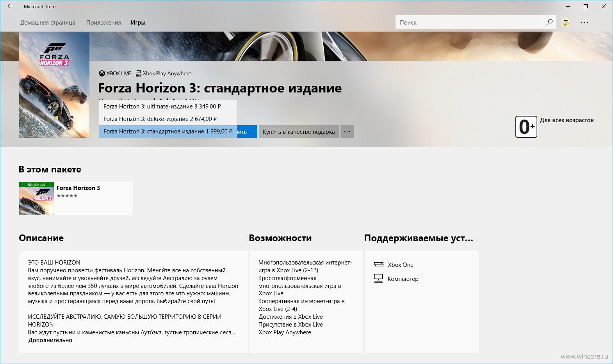Click the package's five-star rating

(67, 196)
